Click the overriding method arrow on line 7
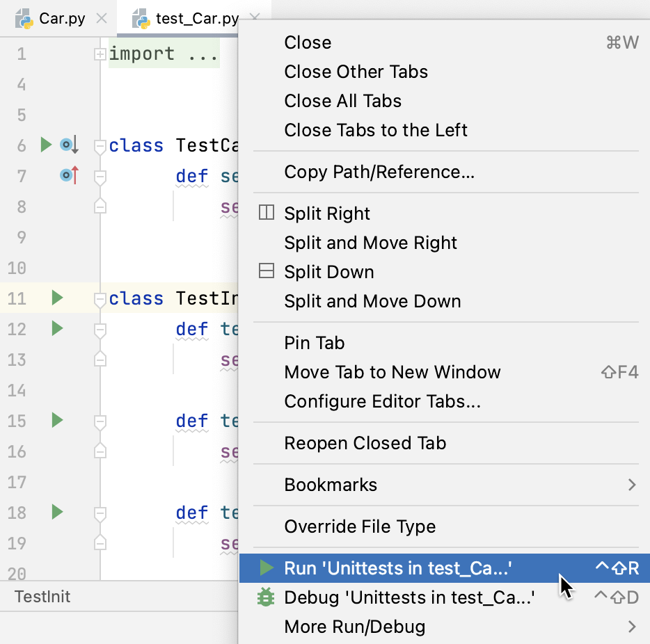Screen dimensions: 650x644 [x=68, y=176]
